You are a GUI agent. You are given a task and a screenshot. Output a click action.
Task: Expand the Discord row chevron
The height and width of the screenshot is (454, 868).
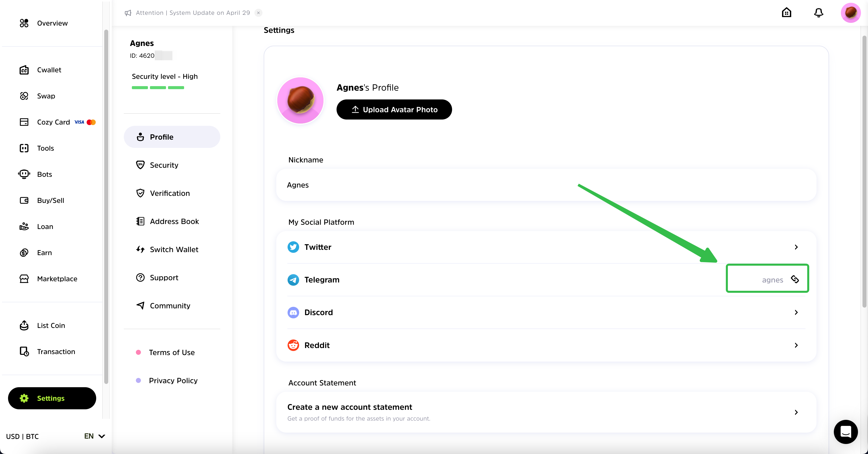(796, 312)
